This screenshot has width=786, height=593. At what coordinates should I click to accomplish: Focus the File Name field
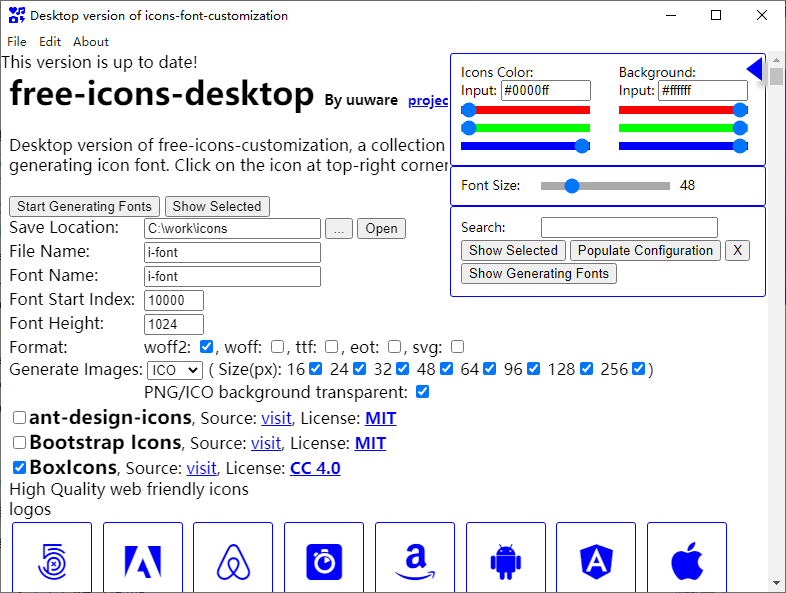(232, 252)
